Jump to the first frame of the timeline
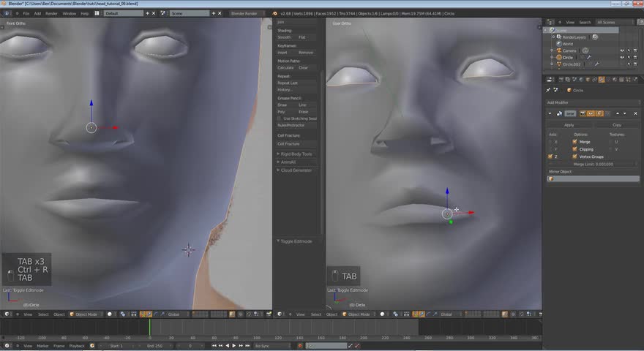The image size is (644, 351). [214, 346]
